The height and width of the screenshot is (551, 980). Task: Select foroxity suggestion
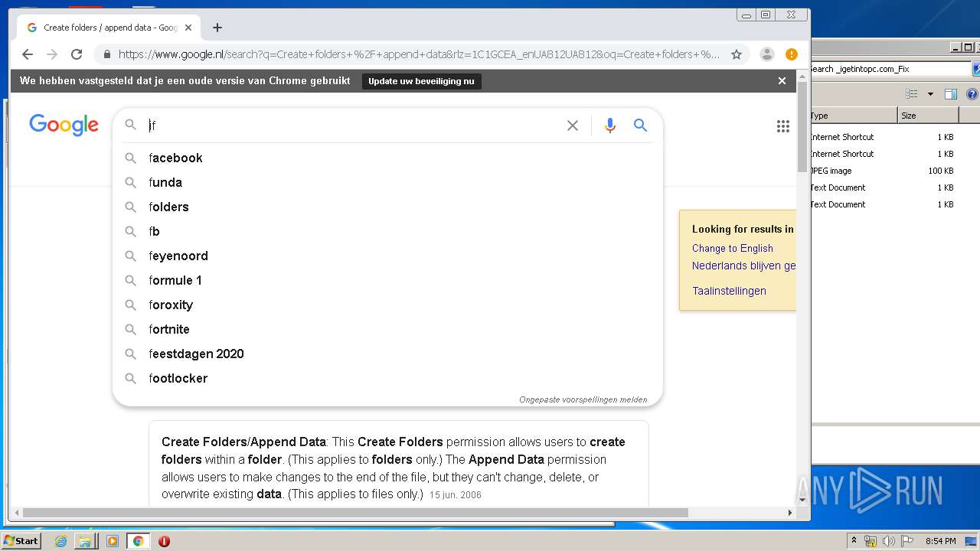tap(387, 305)
